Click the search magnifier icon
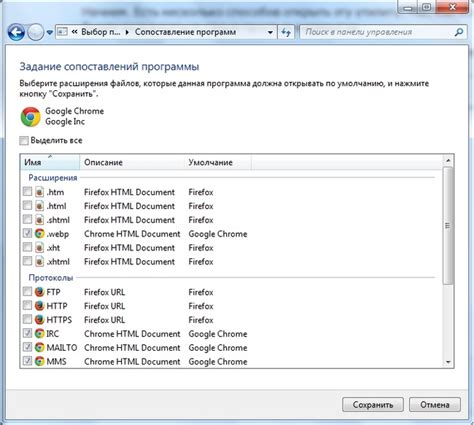The width and height of the screenshot is (474, 425). pyautogui.click(x=459, y=32)
